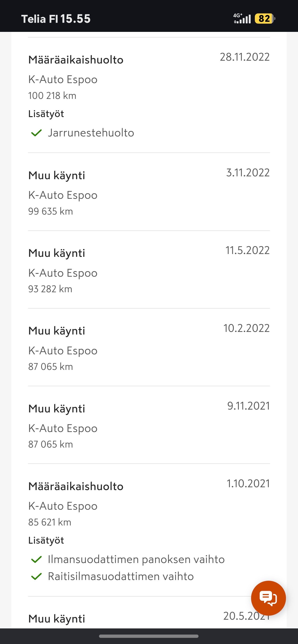This screenshot has width=298, height=644.
Task: Tap the Raitisilmasuodattimen vaihto item
Action: point(121,576)
